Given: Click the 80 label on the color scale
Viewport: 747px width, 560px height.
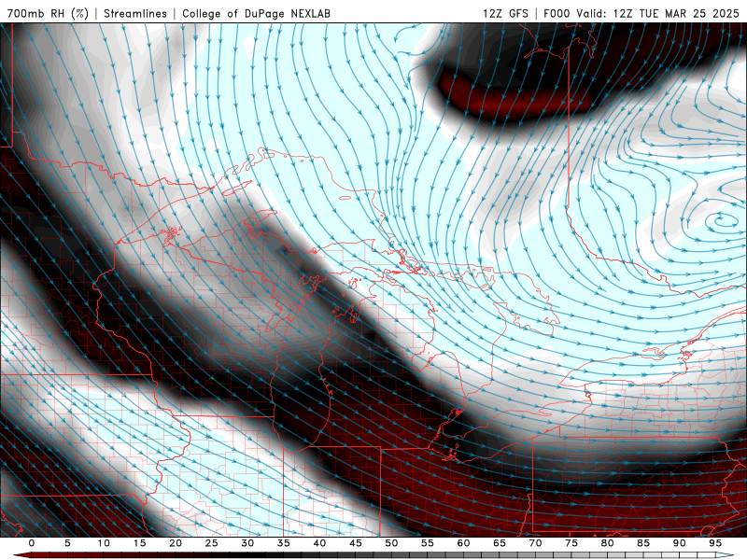Looking at the screenshot, I should point(608,543).
